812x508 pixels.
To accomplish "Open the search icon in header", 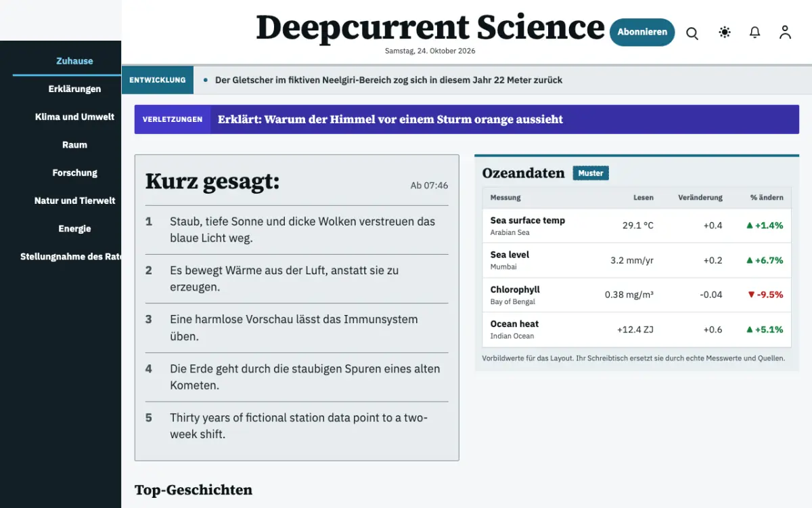I will [692, 33].
